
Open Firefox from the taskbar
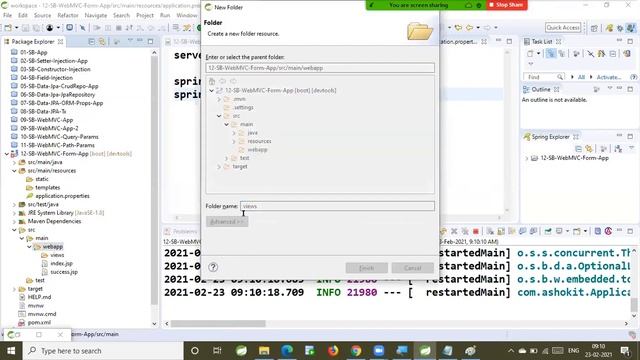333,351
